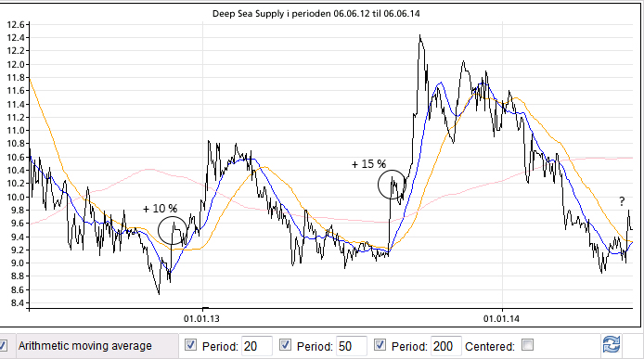The image size is (644, 359).
Task: Enable the Centered checkbox
Action: [x=527, y=345]
